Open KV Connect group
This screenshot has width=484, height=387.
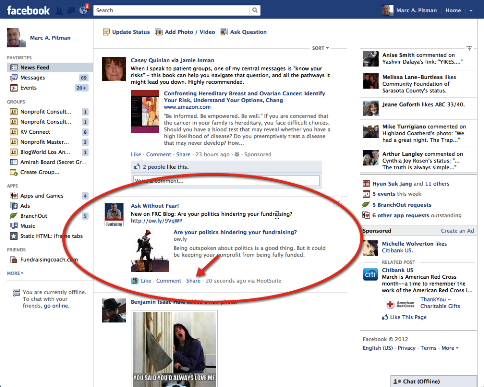click(35, 132)
